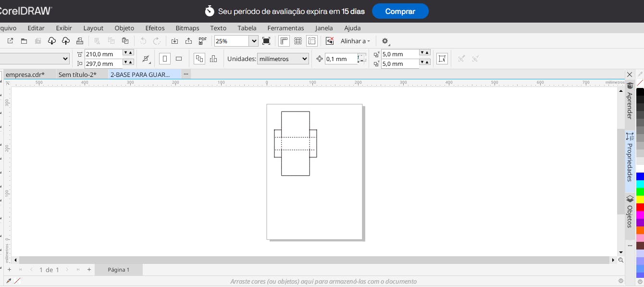Switch to the empresa.cdr tab

click(25, 74)
